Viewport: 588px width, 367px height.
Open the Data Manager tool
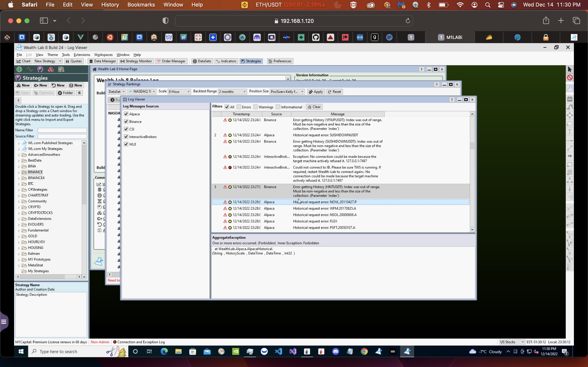click(x=102, y=61)
